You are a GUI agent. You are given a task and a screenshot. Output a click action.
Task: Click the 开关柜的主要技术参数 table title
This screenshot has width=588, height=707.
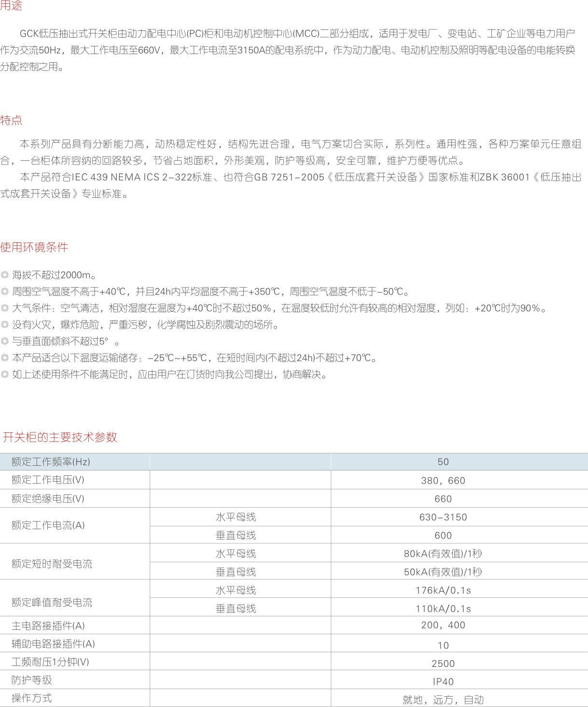tap(60, 437)
